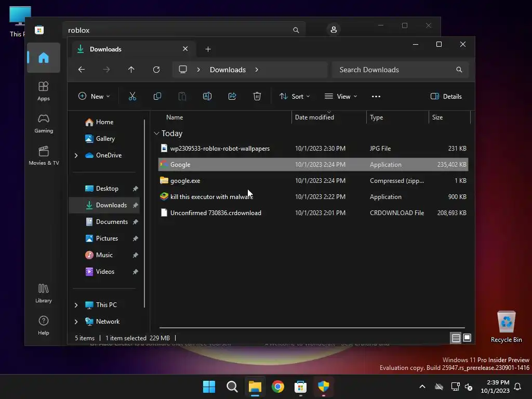Expand OneDrive in navigation pane
Viewport: 532px width, 399px height.
76,155
